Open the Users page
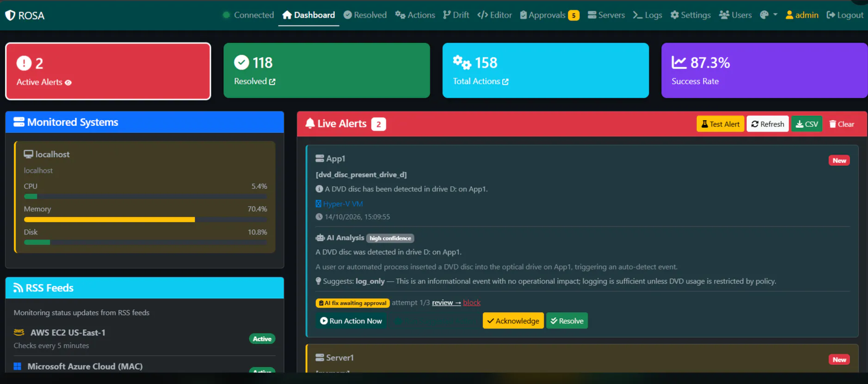Image resolution: width=868 pixels, height=384 pixels. (x=735, y=15)
